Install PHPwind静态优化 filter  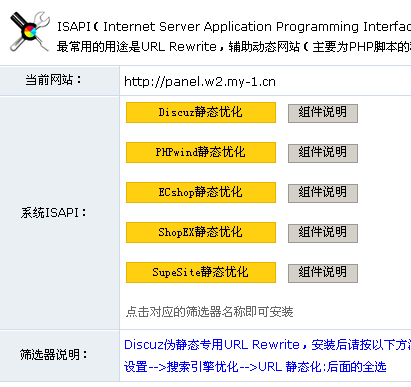coord(201,153)
